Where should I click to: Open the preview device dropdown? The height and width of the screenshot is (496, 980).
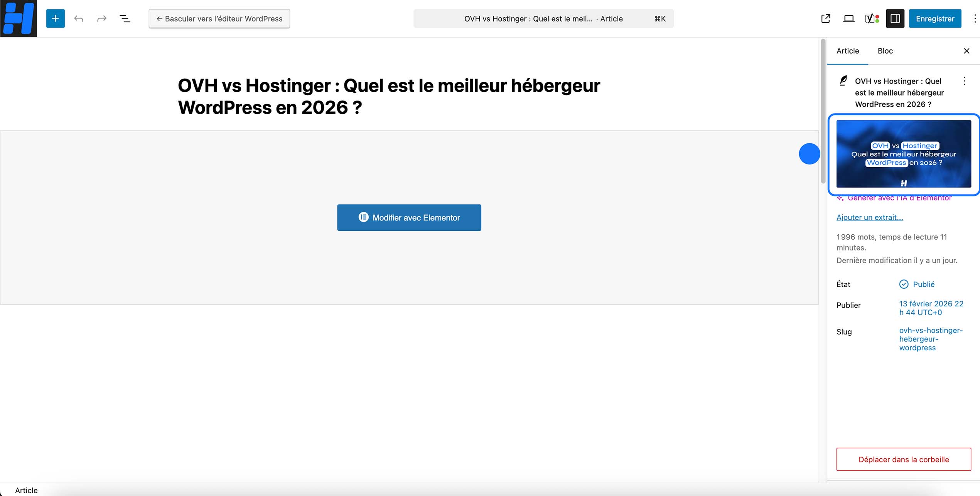coord(848,18)
